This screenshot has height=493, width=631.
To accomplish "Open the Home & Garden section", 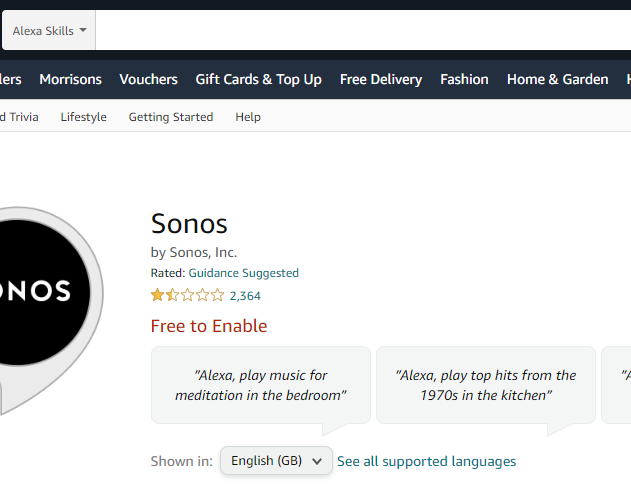I will point(557,79).
